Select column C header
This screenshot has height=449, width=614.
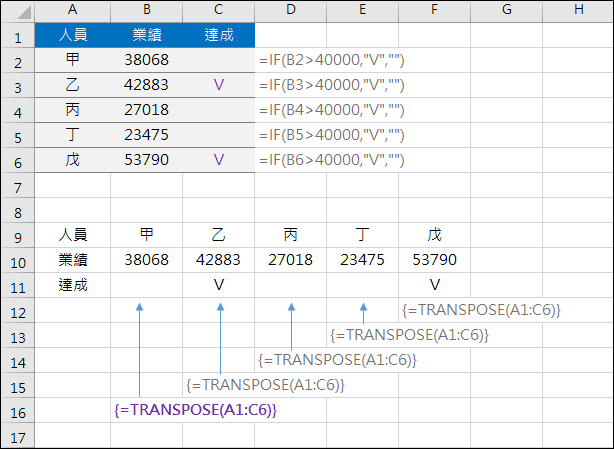[219, 10]
